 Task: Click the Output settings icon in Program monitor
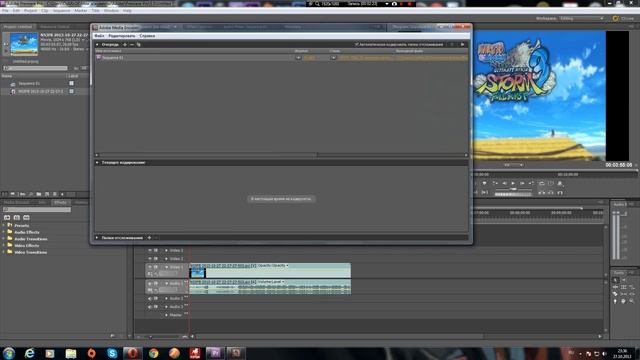coord(560,184)
